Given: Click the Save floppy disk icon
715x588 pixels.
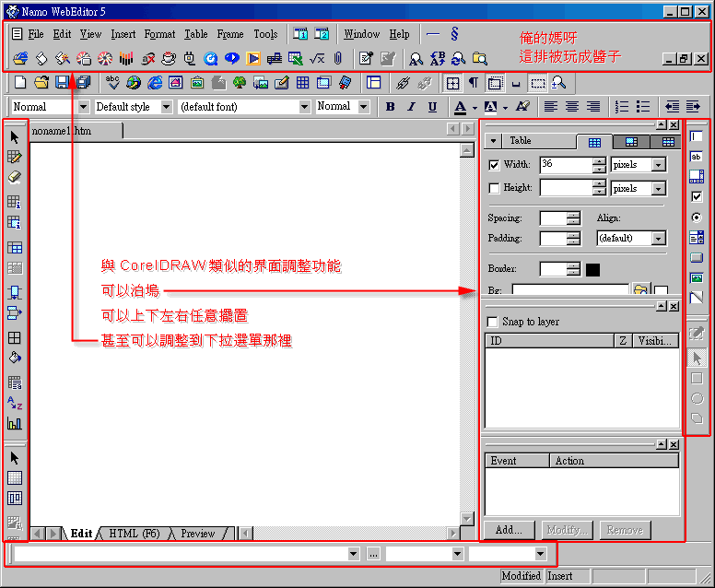Looking at the screenshot, I should click(62, 83).
